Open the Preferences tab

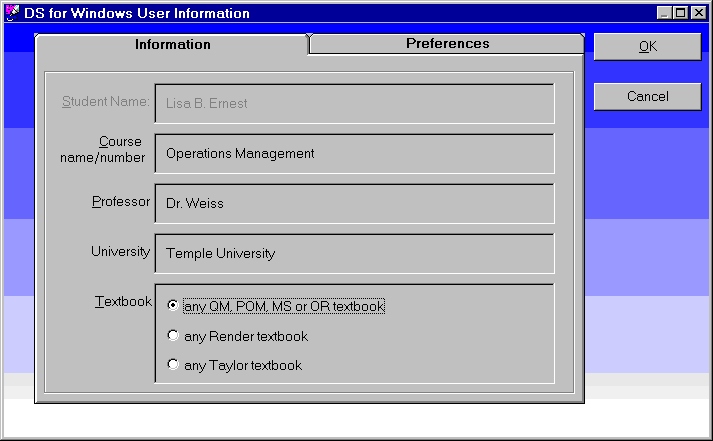(x=447, y=44)
